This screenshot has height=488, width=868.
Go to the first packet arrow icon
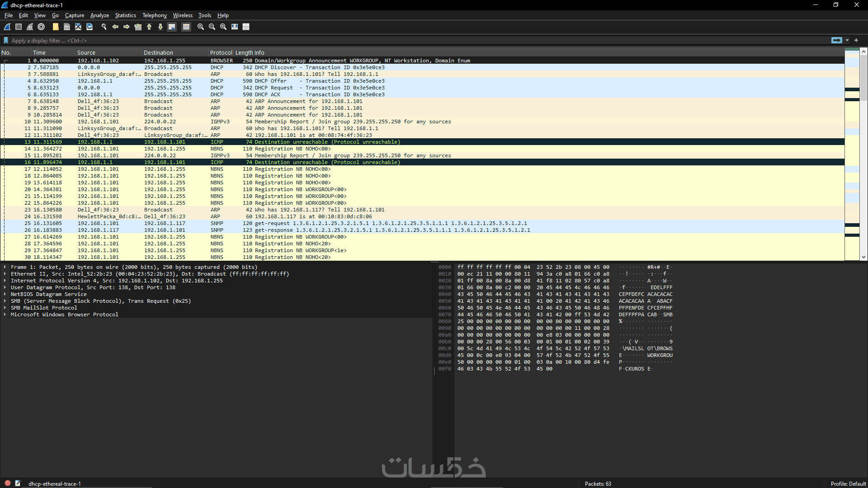pyautogui.click(x=149, y=27)
